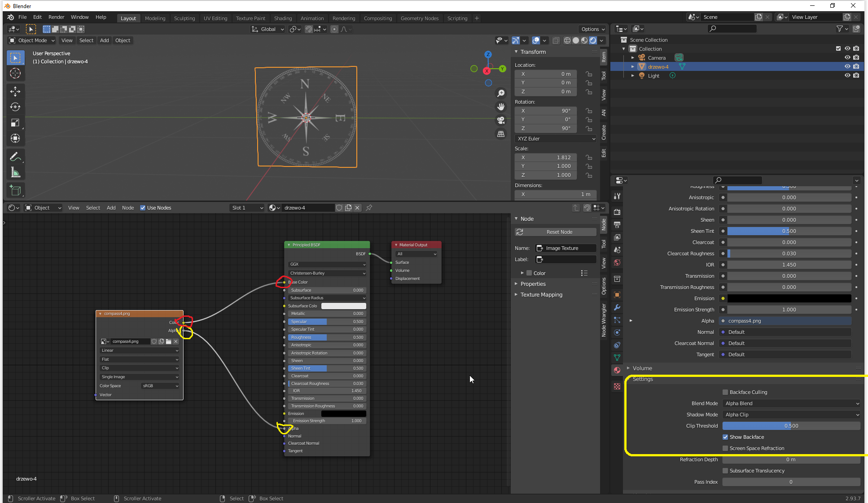Enable Backface Culling in material settings
The height and width of the screenshot is (503, 868).
(725, 392)
